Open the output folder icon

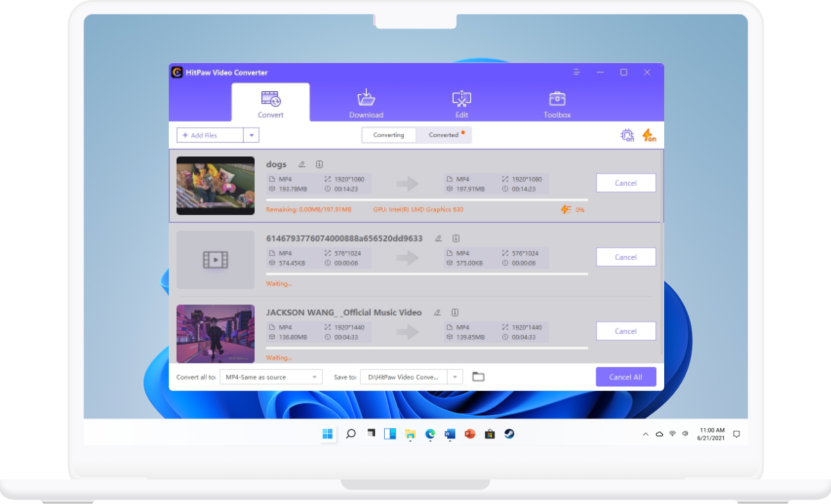[x=478, y=377]
